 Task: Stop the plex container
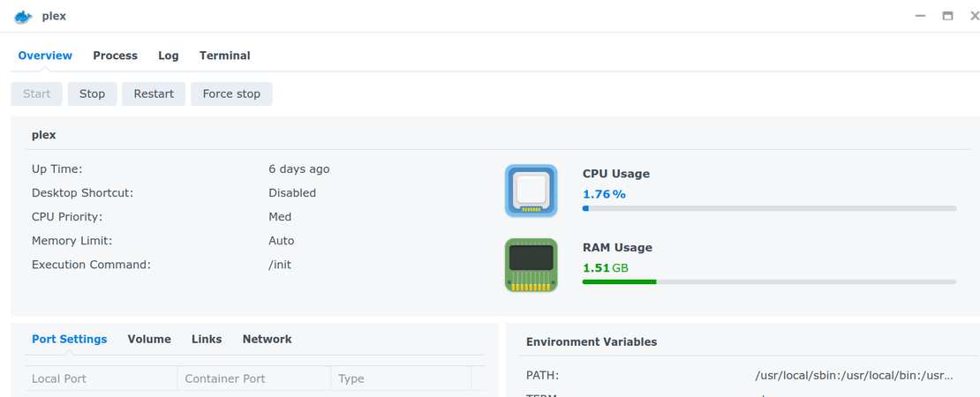[x=92, y=94]
